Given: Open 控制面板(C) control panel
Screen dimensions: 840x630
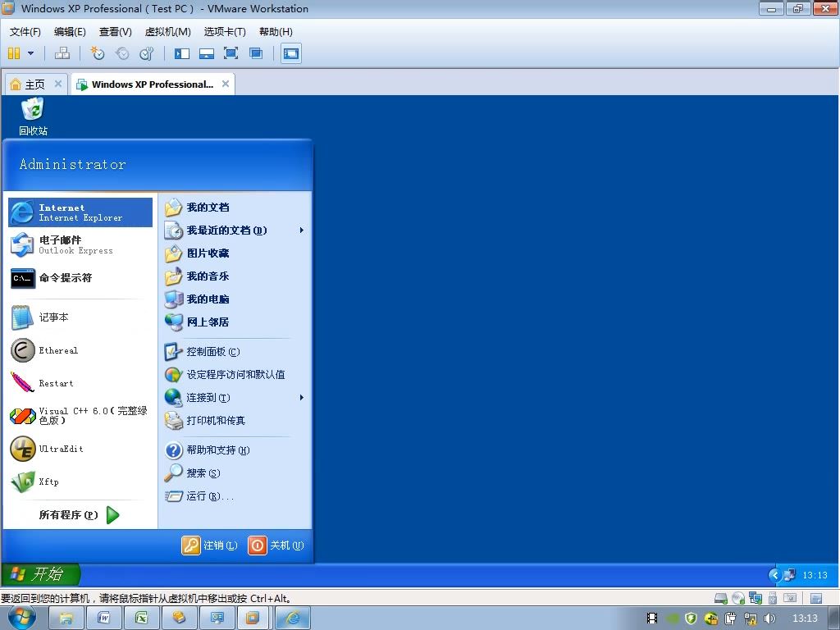Looking at the screenshot, I should coord(235,352).
